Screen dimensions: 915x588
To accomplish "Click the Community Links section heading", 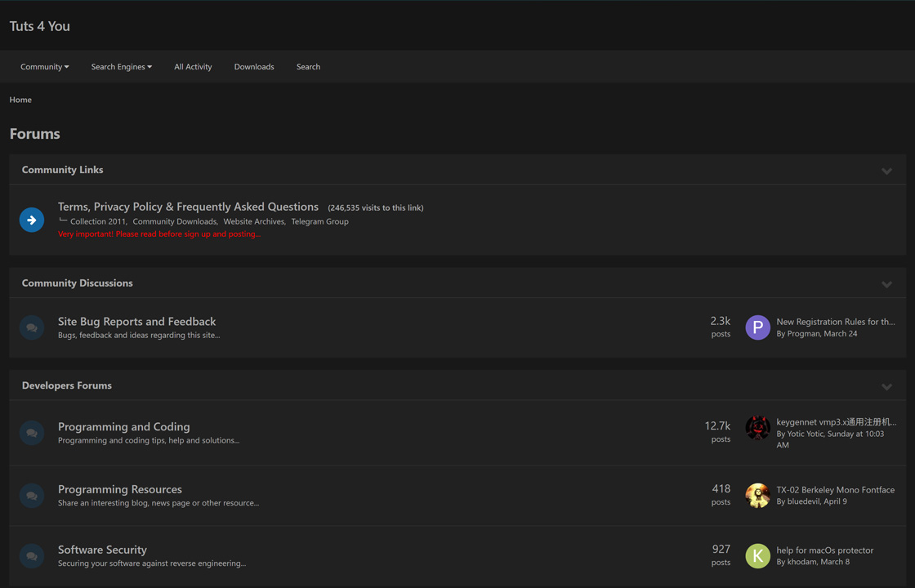I will click(62, 170).
